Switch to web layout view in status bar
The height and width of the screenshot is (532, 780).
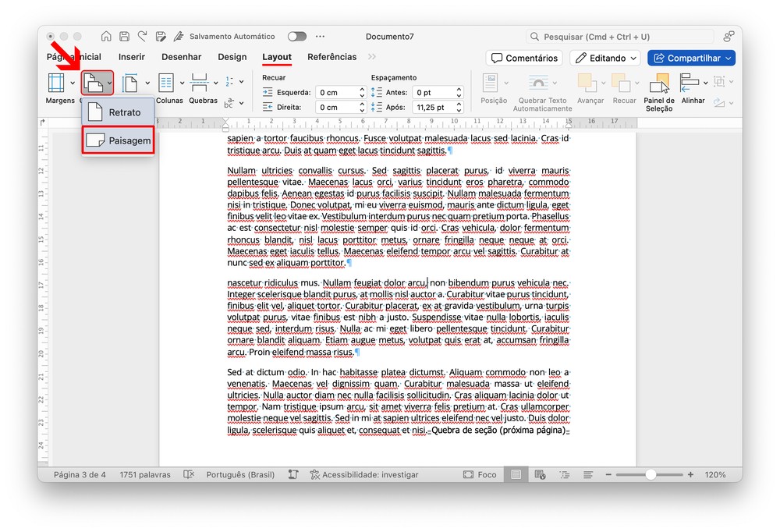[x=540, y=474]
